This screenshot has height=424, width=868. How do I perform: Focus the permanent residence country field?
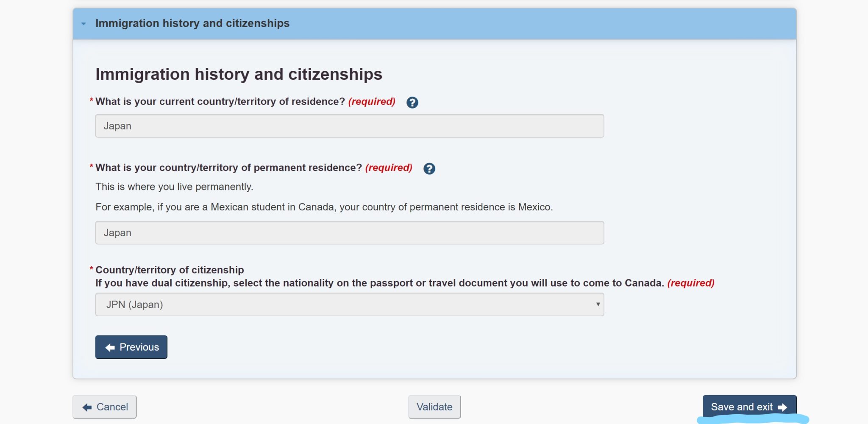coord(349,233)
